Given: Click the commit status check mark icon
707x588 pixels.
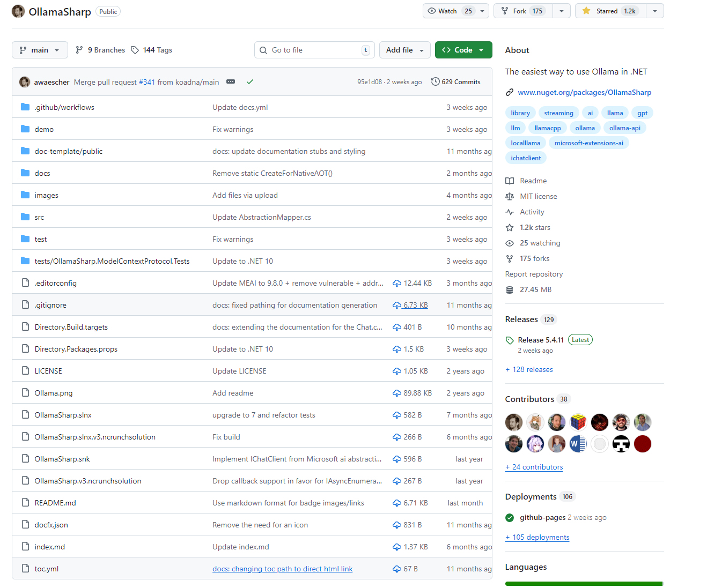Looking at the screenshot, I should 250,82.
